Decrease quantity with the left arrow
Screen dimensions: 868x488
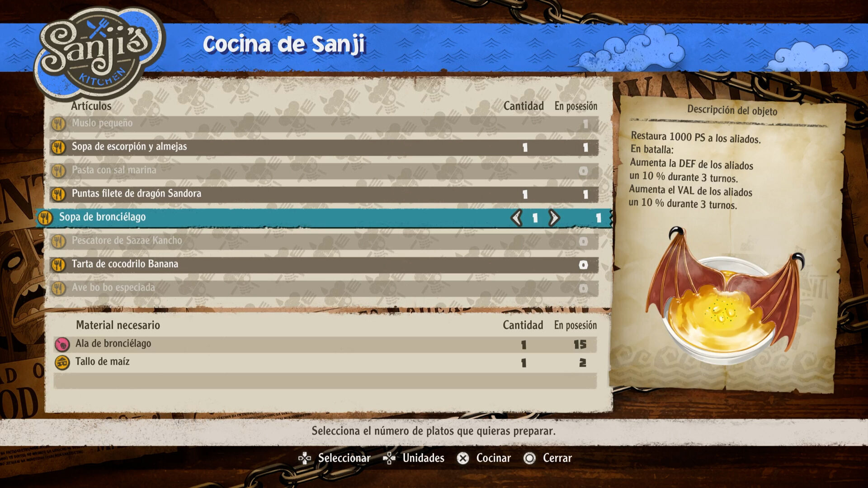(517, 218)
